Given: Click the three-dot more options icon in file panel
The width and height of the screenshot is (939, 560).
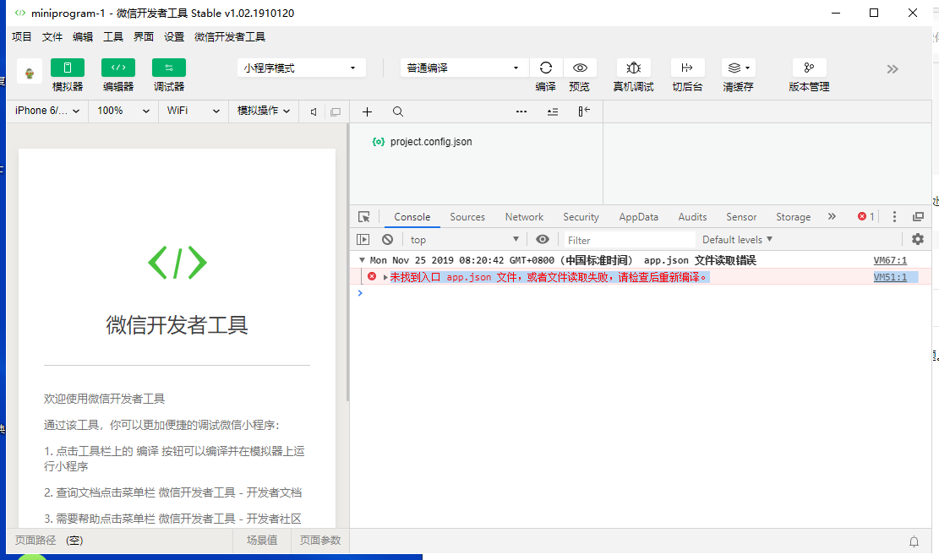Looking at the screenshot, I should (x=521, y=111).
